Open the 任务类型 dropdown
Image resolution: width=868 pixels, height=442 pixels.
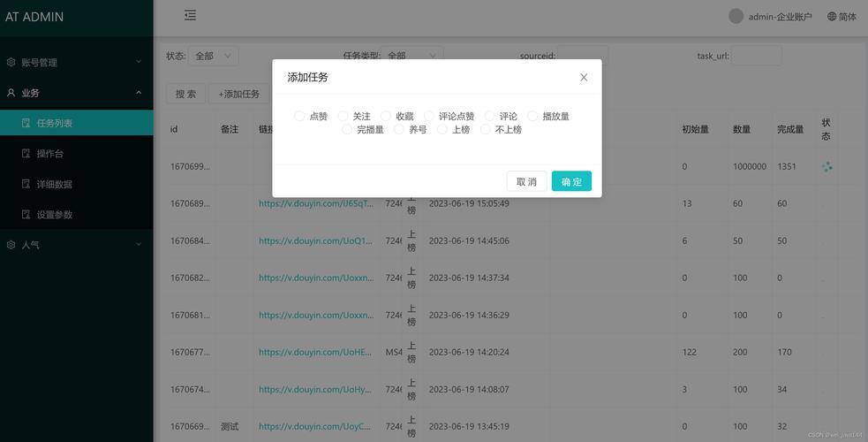coord(411,56)
